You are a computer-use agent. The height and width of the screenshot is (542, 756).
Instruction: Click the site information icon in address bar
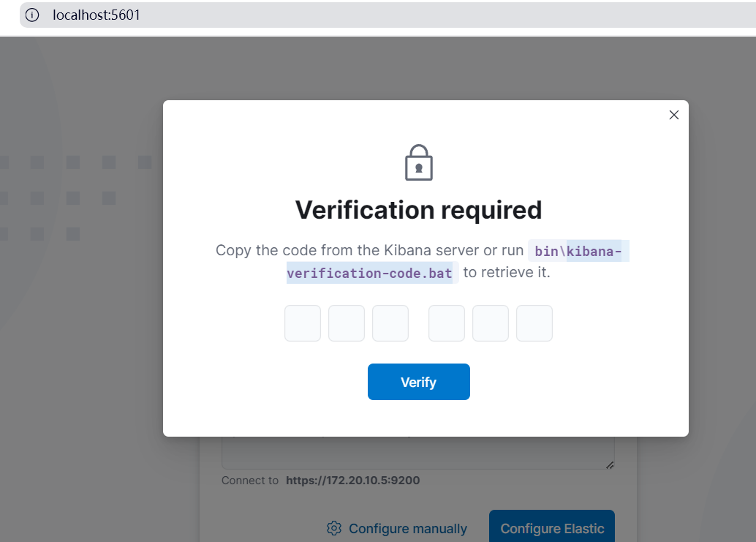tap(32, 15)
